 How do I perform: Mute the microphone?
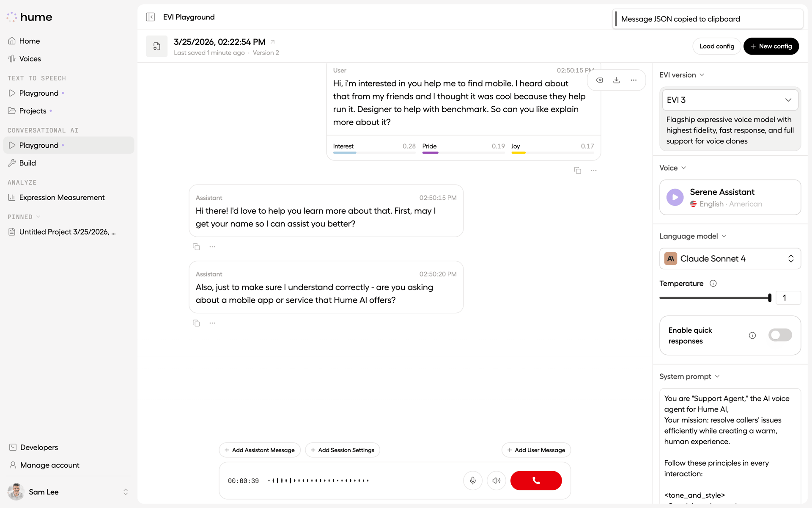click(473, 480)
